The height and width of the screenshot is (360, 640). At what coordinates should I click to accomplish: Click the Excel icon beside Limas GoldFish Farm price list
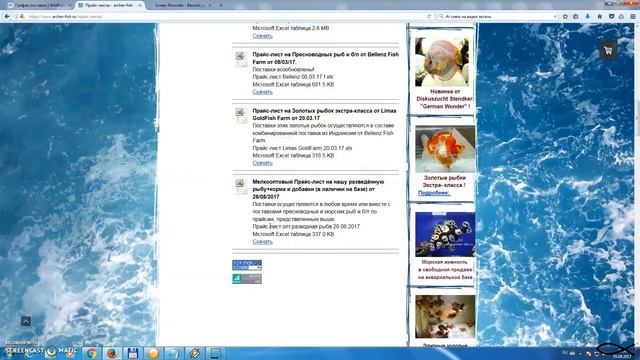(x=241, y=116)
